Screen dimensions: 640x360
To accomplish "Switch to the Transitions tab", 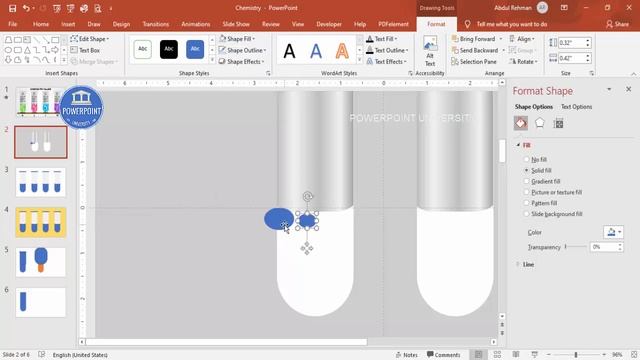I will (156, 24).
